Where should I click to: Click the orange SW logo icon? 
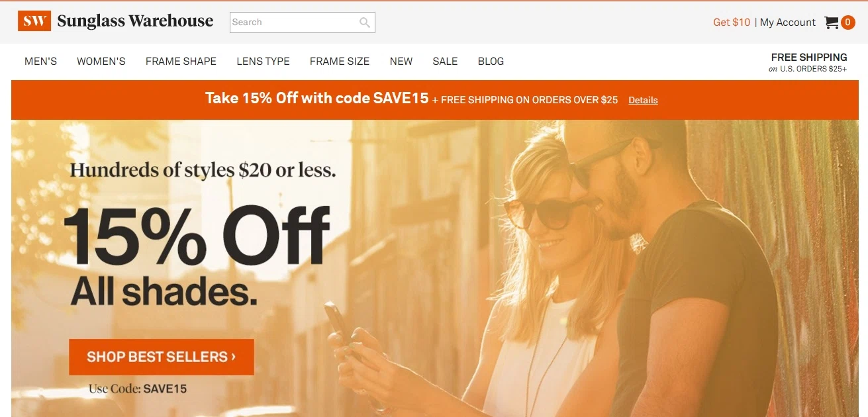point(34,21)
